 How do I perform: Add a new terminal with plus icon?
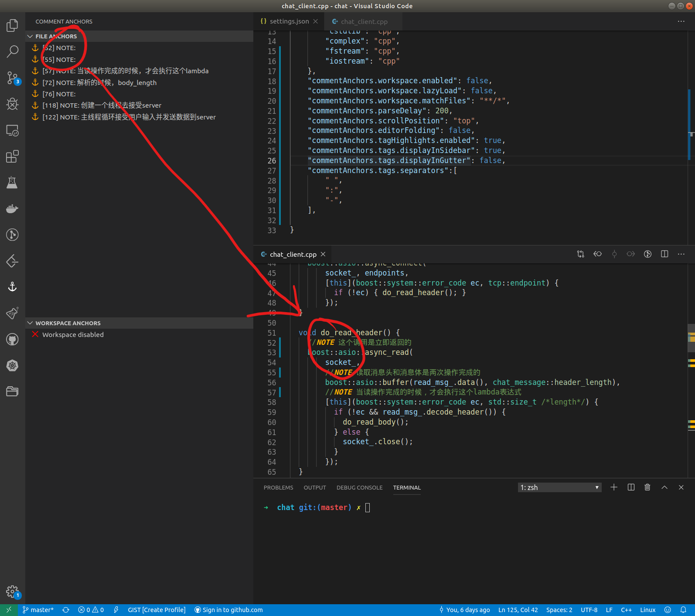click(x=614, y=487)
